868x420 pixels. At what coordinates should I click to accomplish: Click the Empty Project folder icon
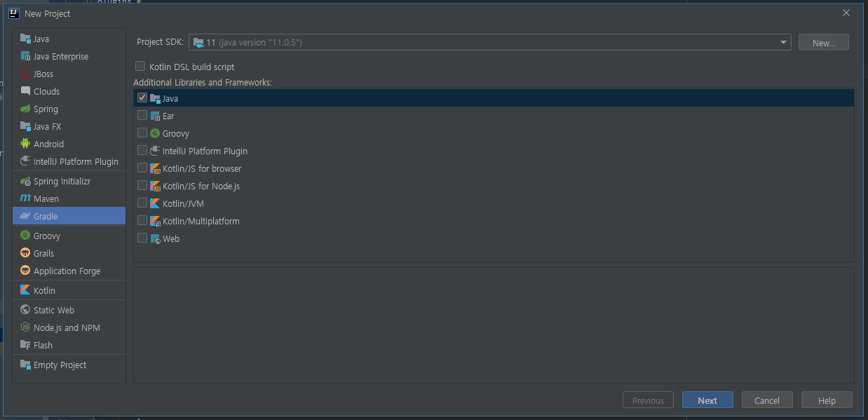pos(25,365)
